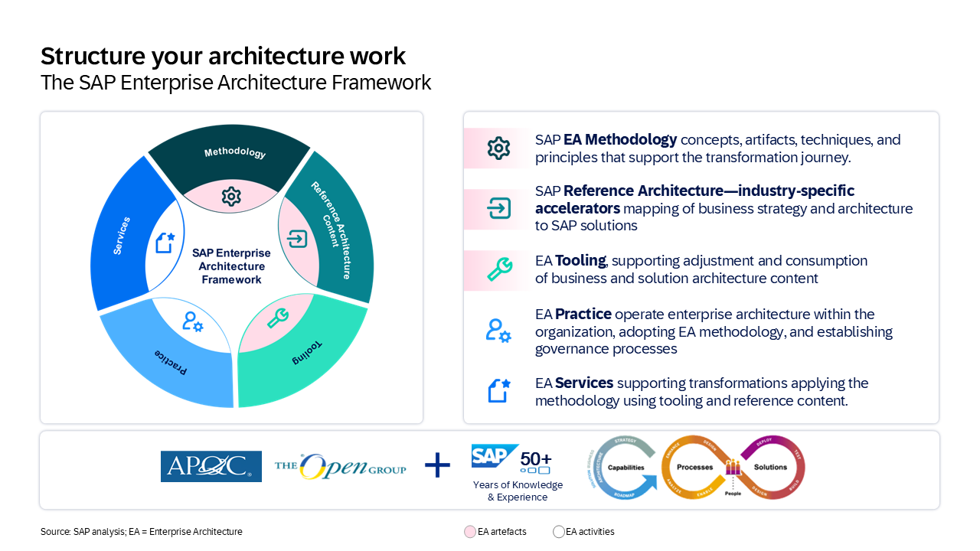Click the APQC logo

click(211, 466)
